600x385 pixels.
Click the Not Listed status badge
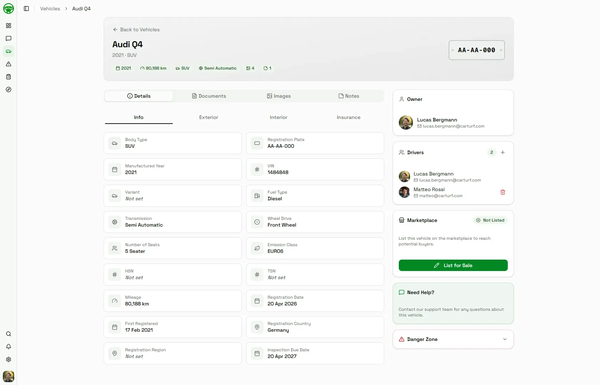[x=490, y=220]
